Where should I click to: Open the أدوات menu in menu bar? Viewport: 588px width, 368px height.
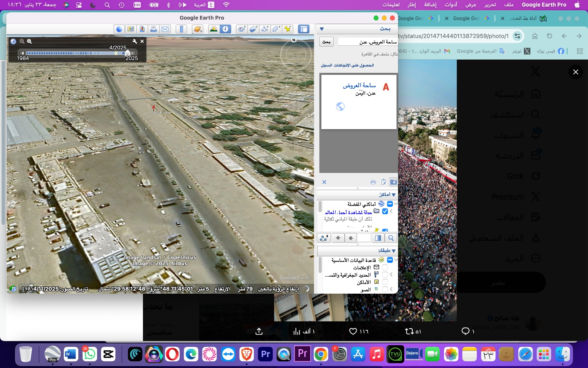click(x=451, y=5)
